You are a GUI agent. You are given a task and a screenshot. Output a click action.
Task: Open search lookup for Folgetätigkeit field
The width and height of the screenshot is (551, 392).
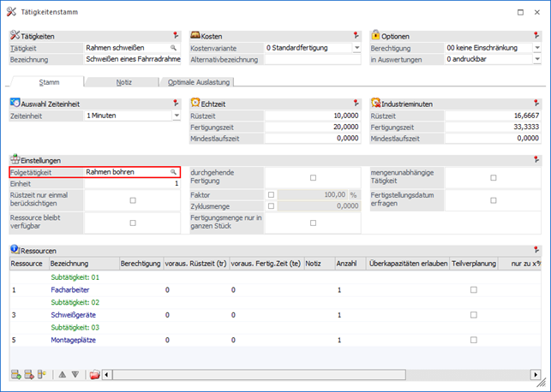pos(173,172)
